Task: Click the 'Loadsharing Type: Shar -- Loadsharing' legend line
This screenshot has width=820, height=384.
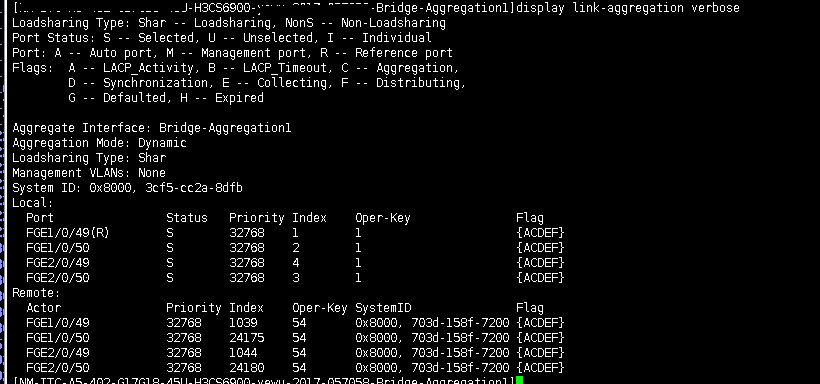Action: pos(229,23)
